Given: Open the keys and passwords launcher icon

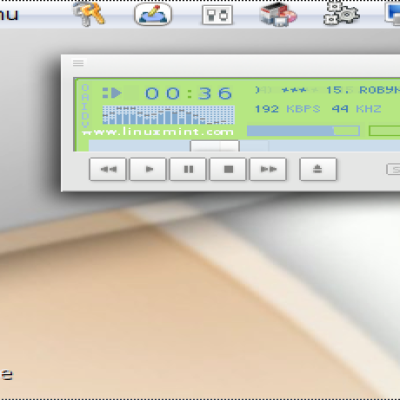Looking at the screenshot, I should 89,14.
